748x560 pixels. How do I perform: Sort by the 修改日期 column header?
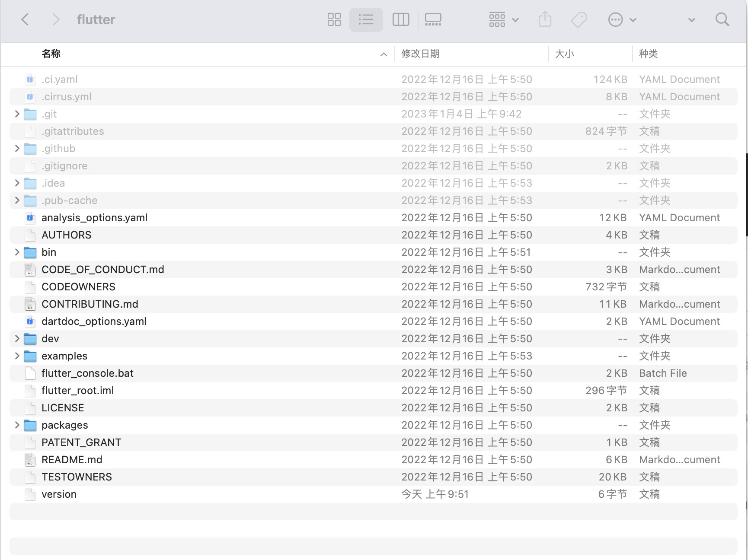tap(420, 54)
